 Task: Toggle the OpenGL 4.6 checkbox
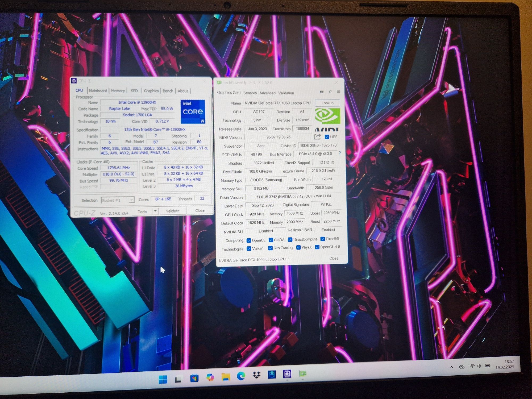(x=317, y=247)
